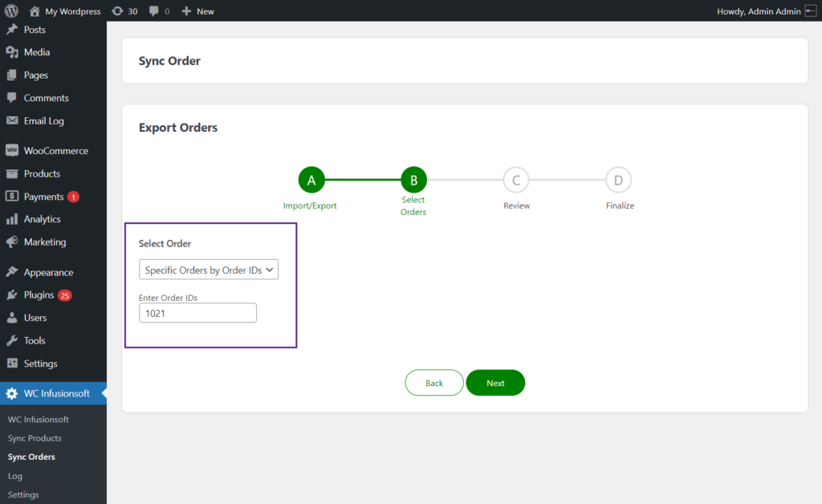This screenshot has width=822, height=504.
Task: Click the plus icon next to New
Action: [186, 11]
